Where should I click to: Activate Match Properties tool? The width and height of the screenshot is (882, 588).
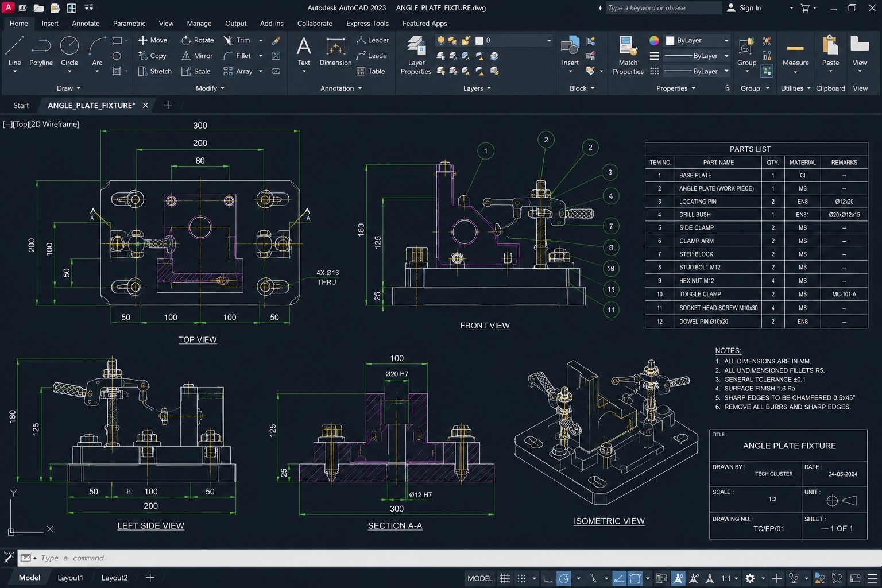coord(628,55)
